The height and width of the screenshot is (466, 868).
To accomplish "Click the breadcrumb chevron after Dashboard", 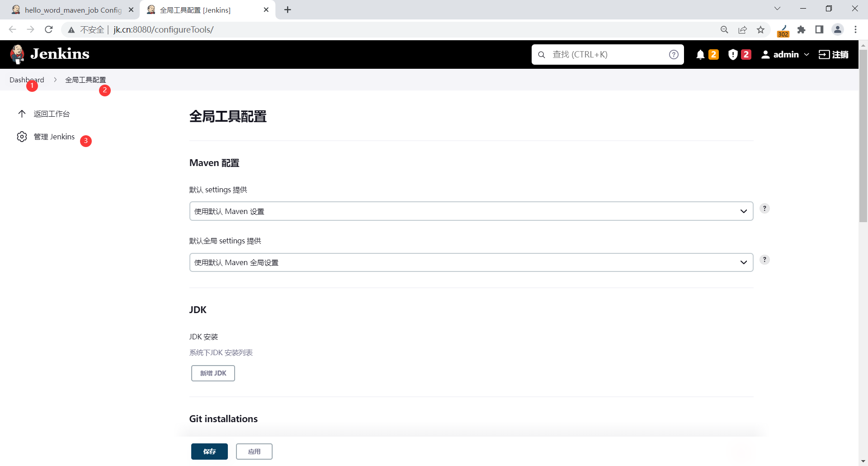I will (55, 80).
